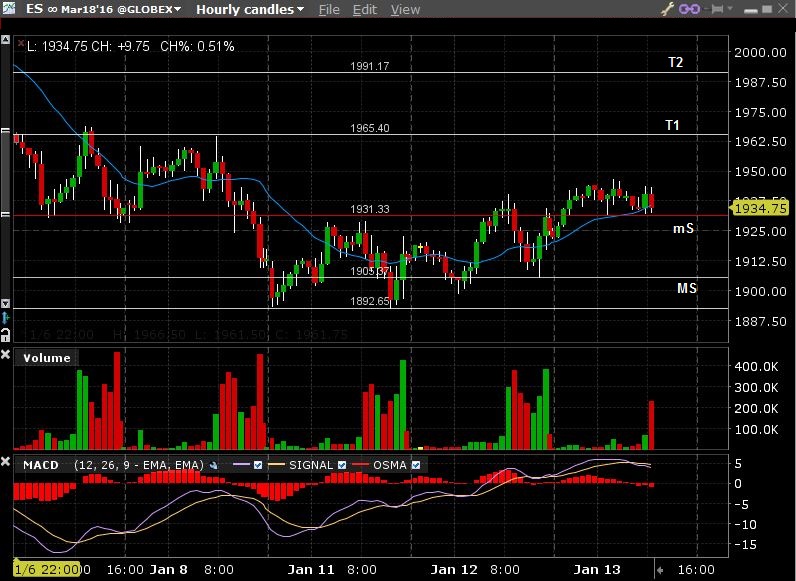Close the MACD indicator panel
Screen dimensions: 796x581
point(6,464)
